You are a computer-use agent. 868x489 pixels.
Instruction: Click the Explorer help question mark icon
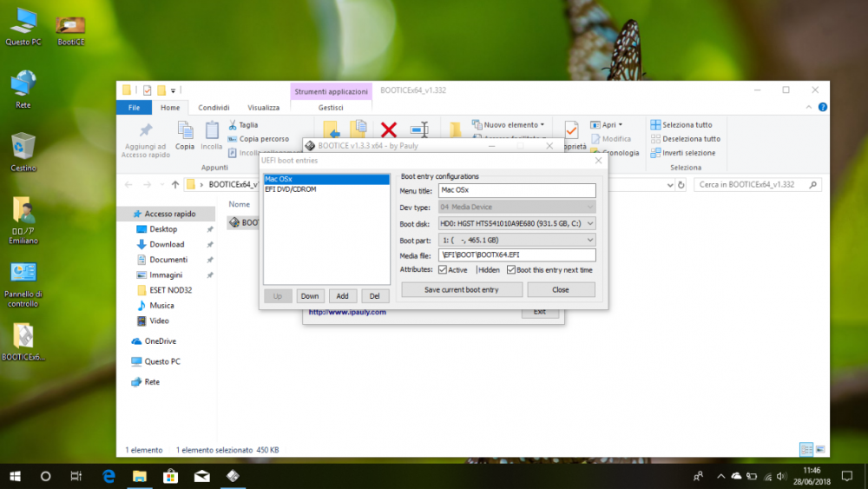click(823, 108)
